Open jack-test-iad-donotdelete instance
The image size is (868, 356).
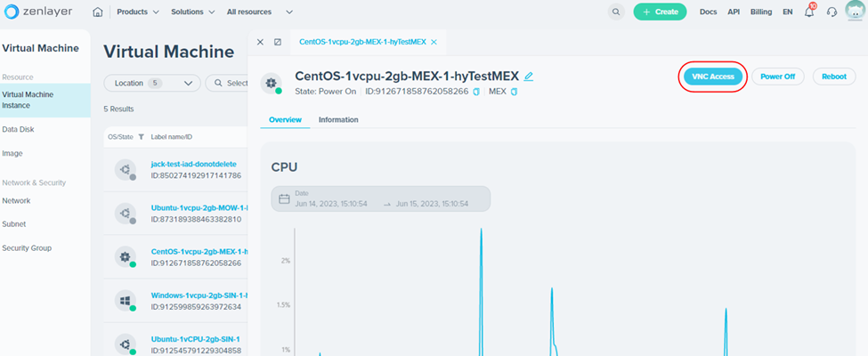(194, 165)
